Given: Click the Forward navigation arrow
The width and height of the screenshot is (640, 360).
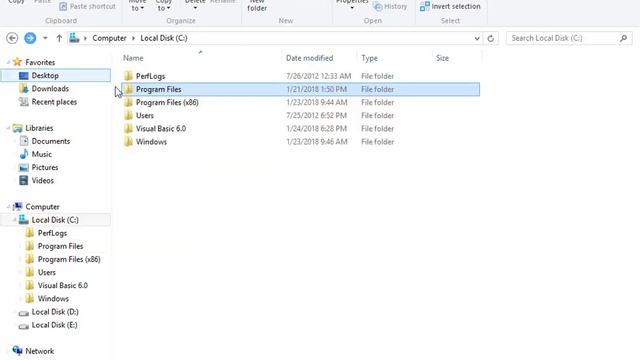Looking at the screenshot, I should coord(30,38).
